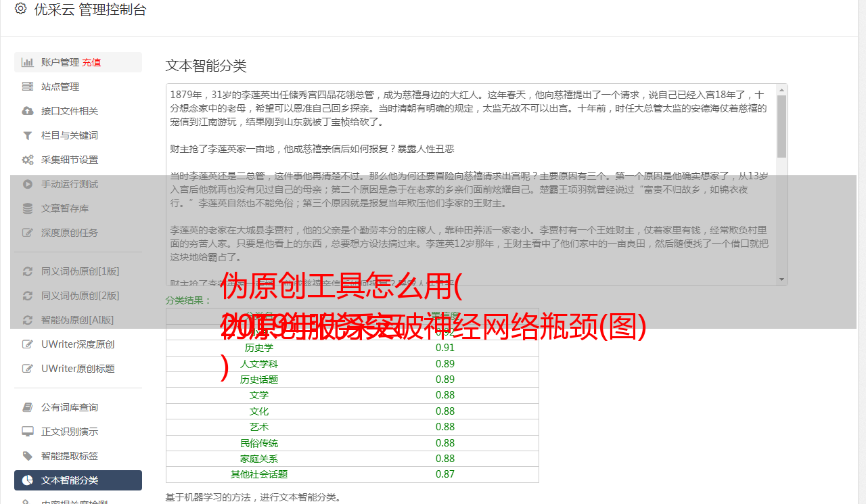Open UWriter深度原创 page

click(78, 344)
